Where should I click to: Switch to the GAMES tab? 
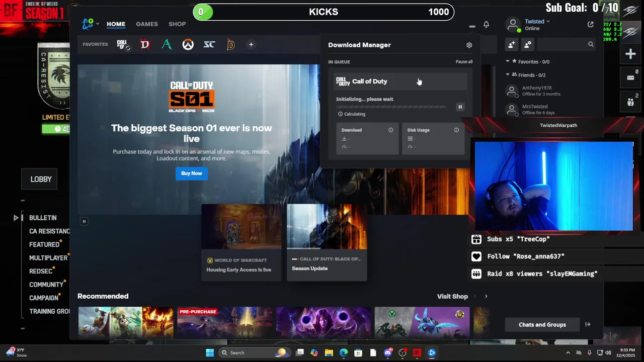tap(147, 24)
